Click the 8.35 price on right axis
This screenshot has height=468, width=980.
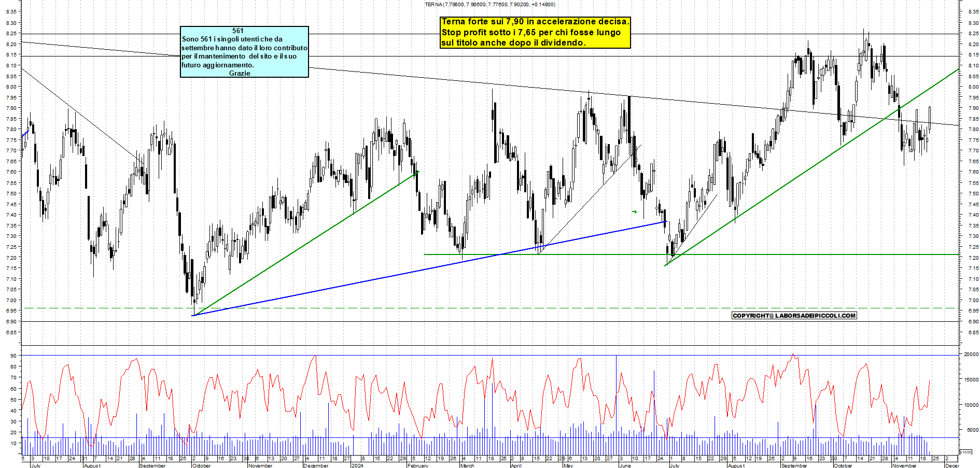973,11
